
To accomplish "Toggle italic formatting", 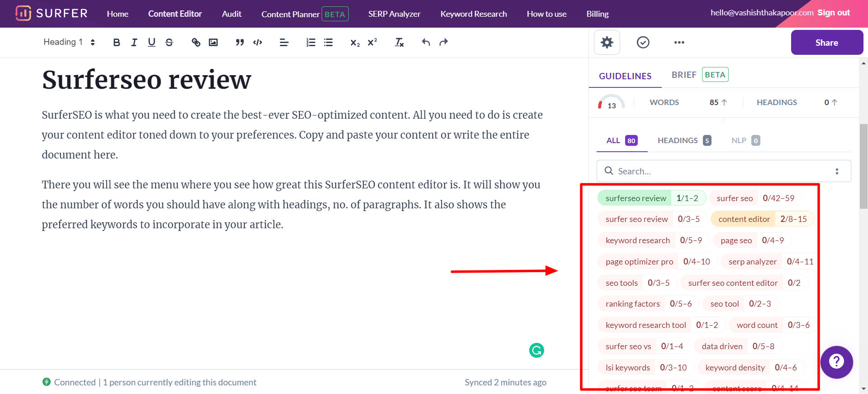I will 134,42.
